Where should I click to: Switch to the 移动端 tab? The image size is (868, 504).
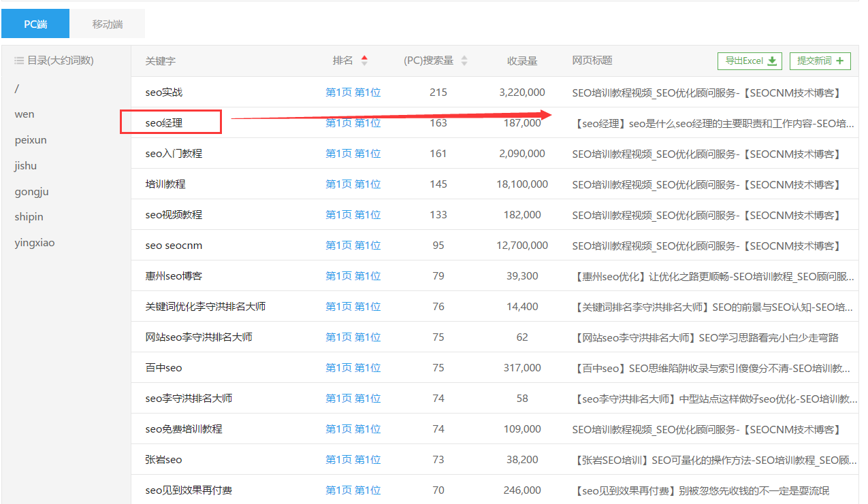108,24
